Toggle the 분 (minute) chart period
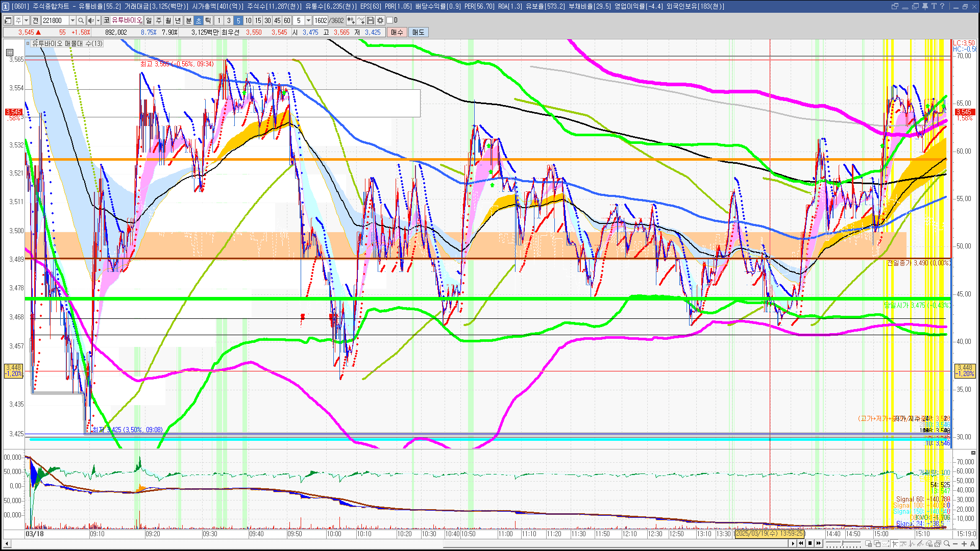The image size is (980, 551). 188,20
